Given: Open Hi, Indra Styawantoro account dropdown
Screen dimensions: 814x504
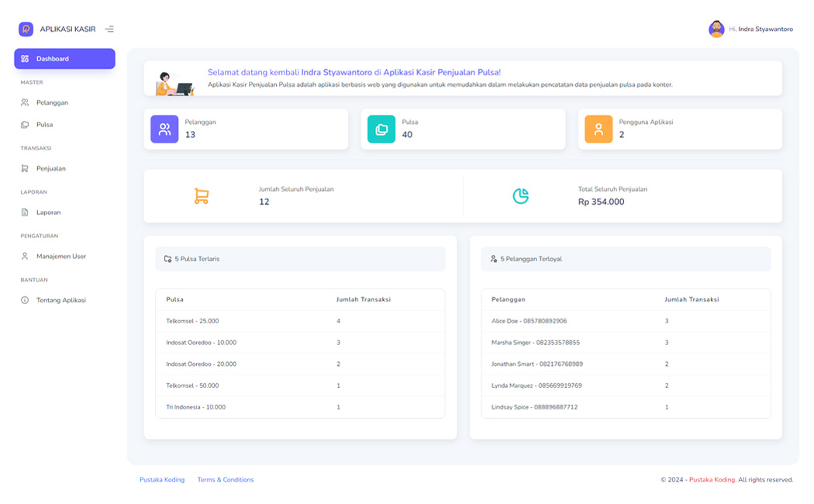Looking at the screenshot, I should 761,29.
